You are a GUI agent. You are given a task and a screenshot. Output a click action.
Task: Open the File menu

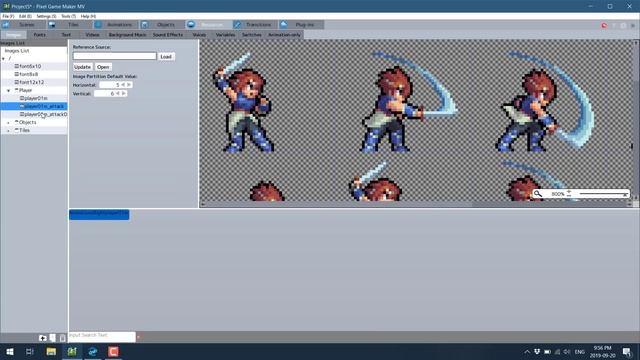[8, 16]
